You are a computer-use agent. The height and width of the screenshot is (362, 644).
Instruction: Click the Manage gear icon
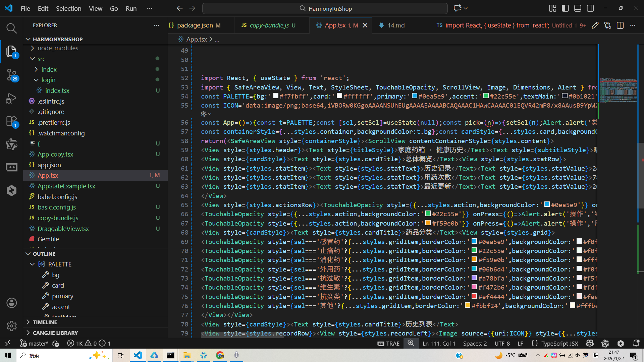(x=11, y=326)
